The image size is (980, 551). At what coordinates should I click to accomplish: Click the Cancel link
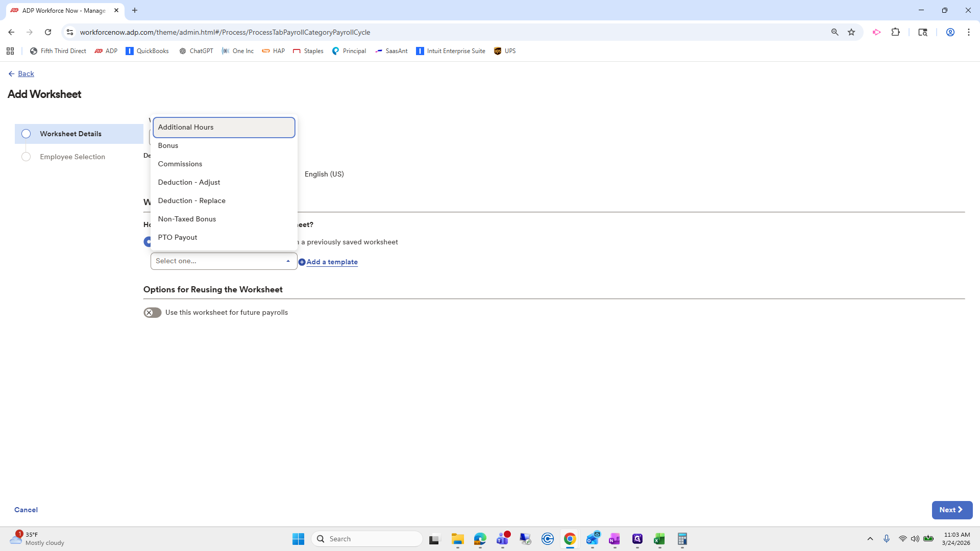(26, 510)
